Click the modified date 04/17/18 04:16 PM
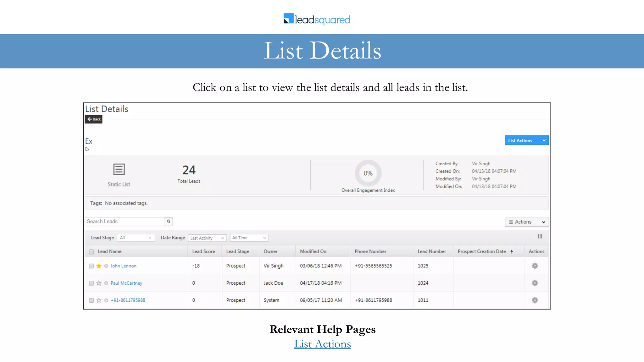Image resolution: width=644 pixels, height=362 pixels. [321, 283]
